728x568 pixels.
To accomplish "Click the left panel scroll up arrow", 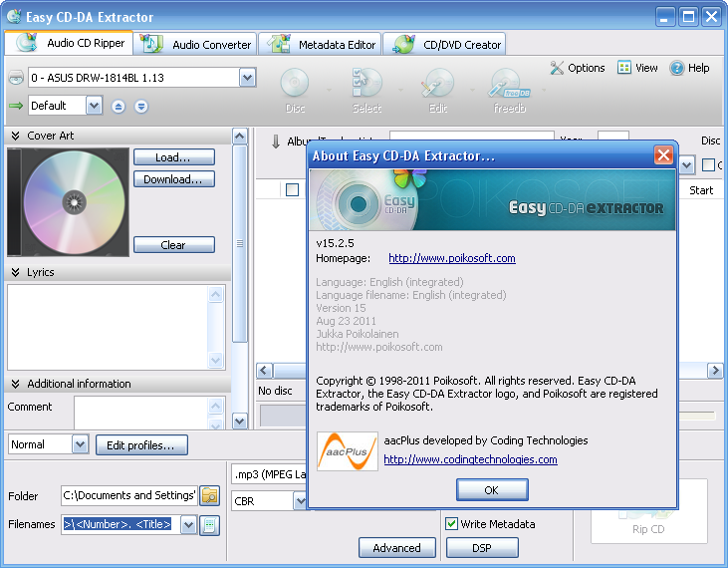I will tap(240, 137).
